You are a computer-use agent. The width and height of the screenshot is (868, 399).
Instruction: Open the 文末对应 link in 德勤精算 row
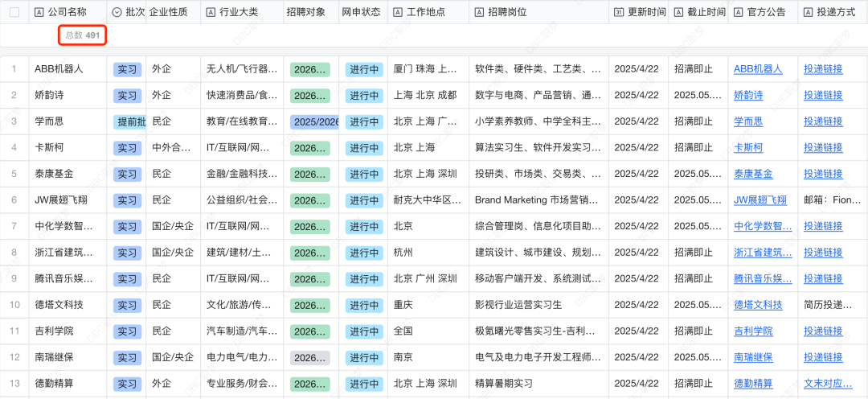click(x=828, y=384)
